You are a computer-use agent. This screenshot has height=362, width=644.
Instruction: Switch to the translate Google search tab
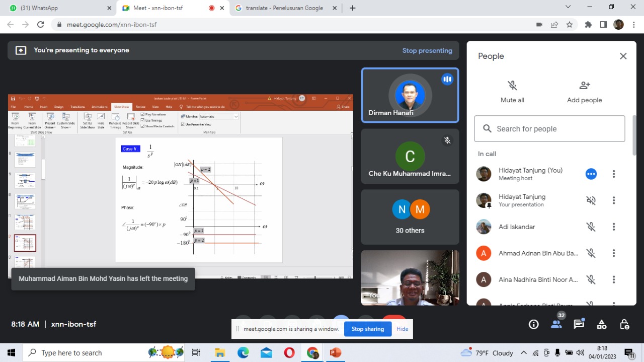pyautogui.click(x=284, y=8)
